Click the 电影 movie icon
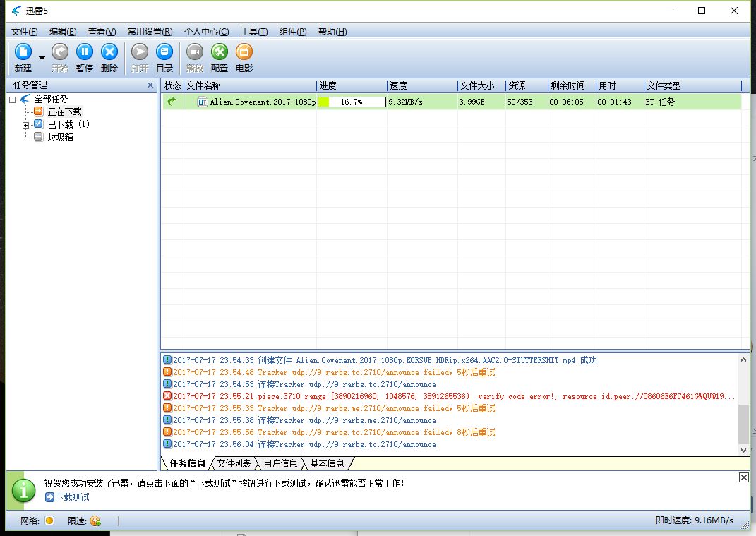 click(x=244, y=52)
